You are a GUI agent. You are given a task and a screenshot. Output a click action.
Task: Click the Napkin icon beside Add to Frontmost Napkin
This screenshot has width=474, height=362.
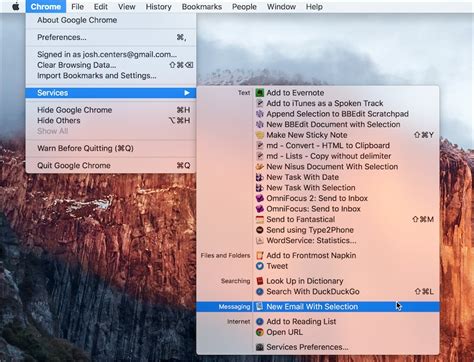click(260, 256)
